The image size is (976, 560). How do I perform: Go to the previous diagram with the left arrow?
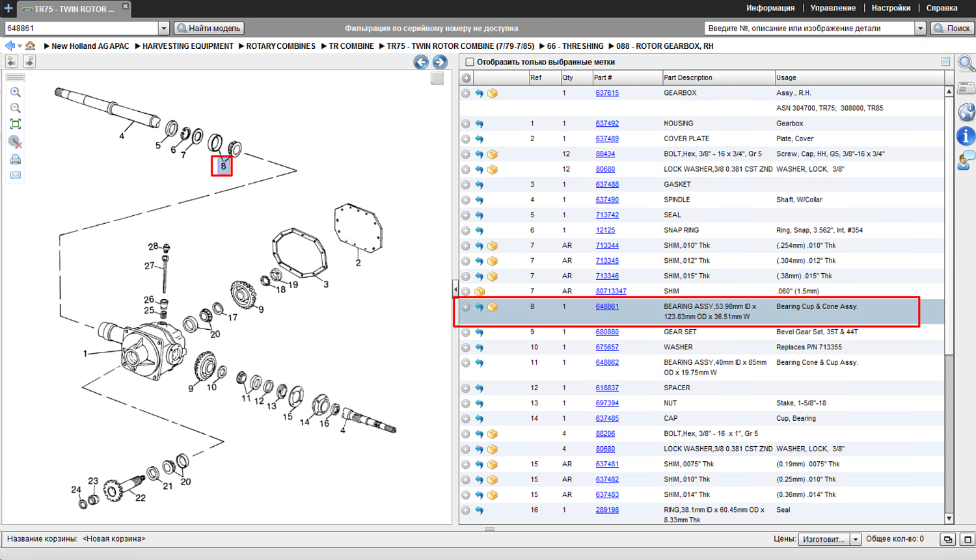click(421, 62)
